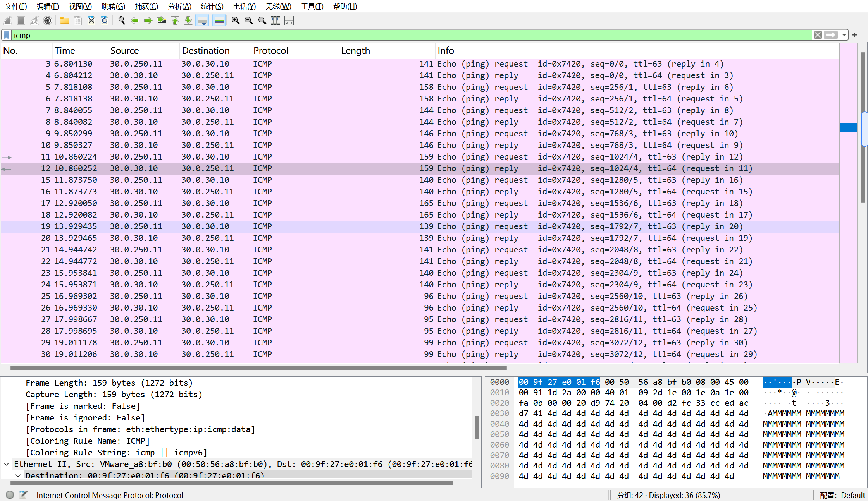Start capturing packets with shark fin icon
The width and height of the screenshot is (868, 501).
click(x=8, y=21)
